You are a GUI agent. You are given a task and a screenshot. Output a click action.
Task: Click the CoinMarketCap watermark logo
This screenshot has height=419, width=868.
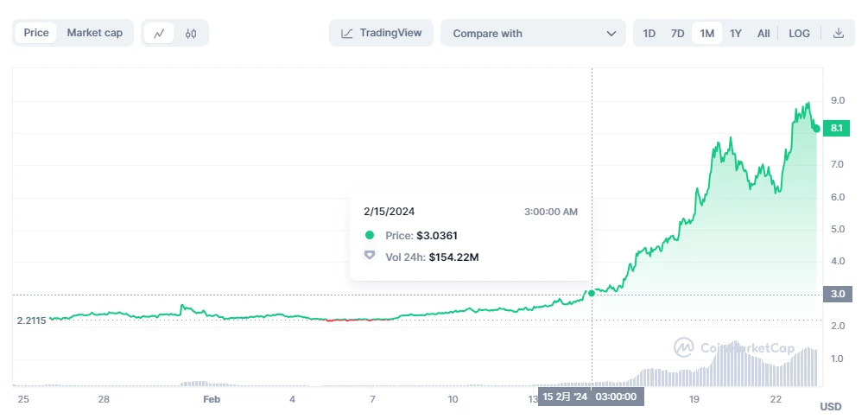(x=684, y=346)
